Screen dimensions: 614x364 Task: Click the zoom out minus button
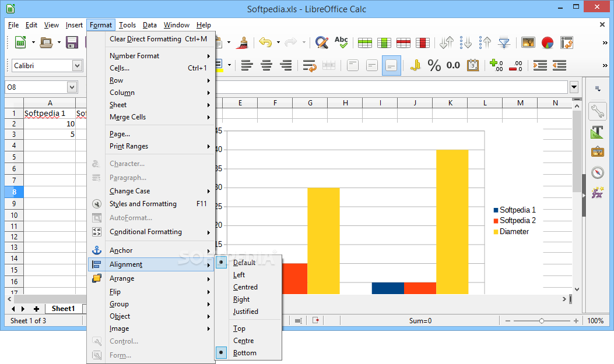click(x=507, y=321)
